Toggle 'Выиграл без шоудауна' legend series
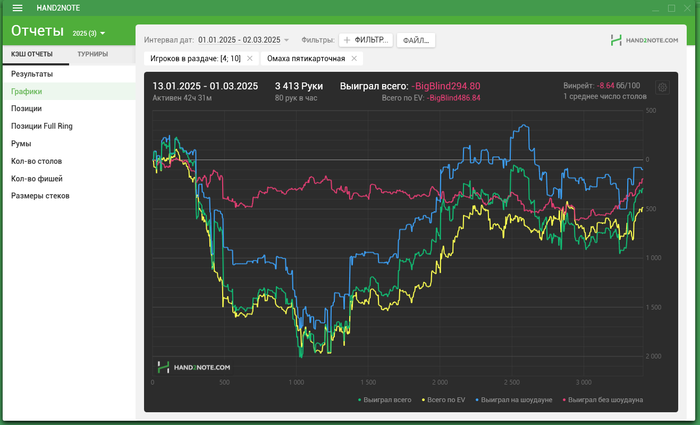This screenshot has width=700, height=425. (x=603, y=400)
